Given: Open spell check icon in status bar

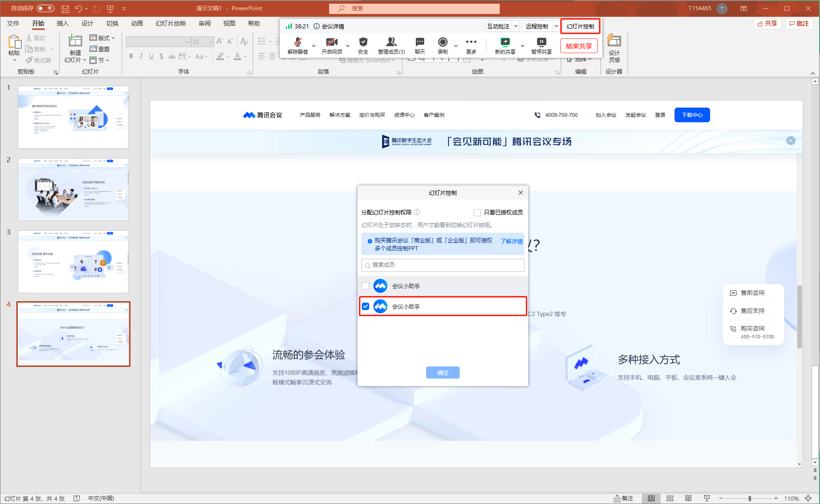Looking at the screenshot, I should pos(77,498).
